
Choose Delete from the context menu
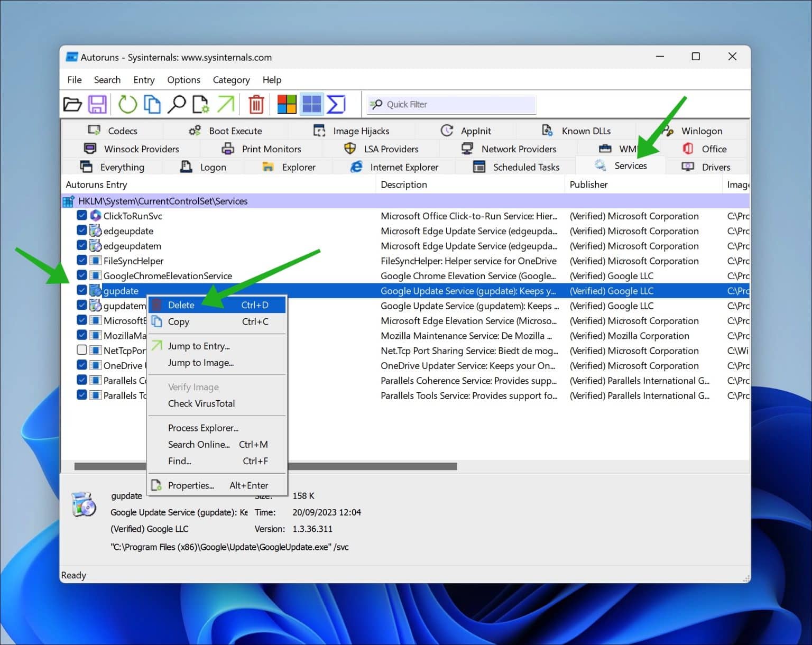pos(181,305)
